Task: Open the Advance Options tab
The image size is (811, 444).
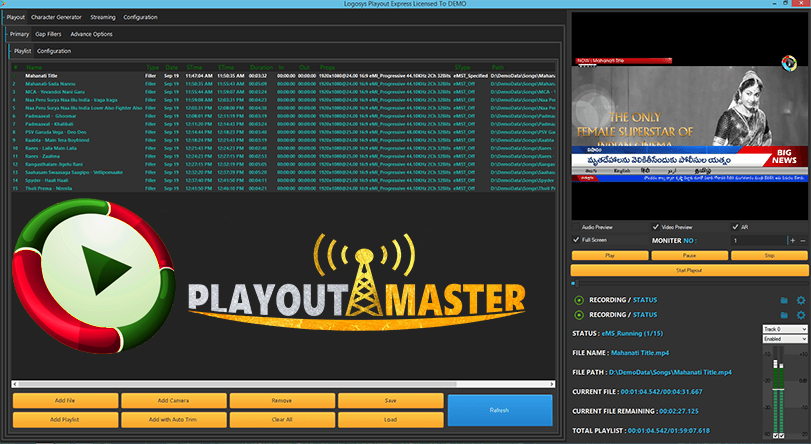Action: [92, 34]
